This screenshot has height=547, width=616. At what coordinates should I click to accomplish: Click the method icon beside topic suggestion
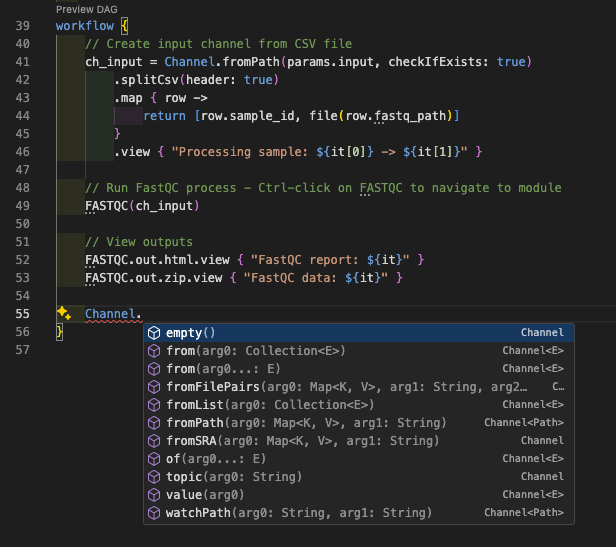pos(154,477)
